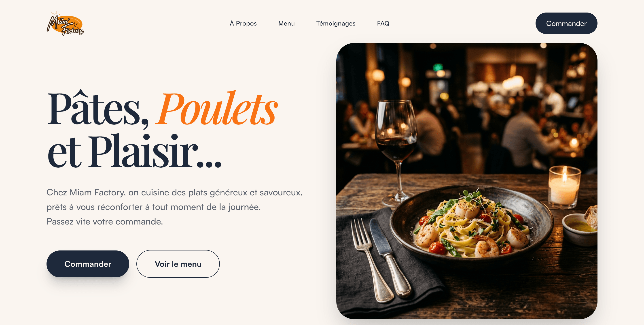Click the headline line et Plaisir...
This screenshot has width=644, height=325.
tap(134, 151)
